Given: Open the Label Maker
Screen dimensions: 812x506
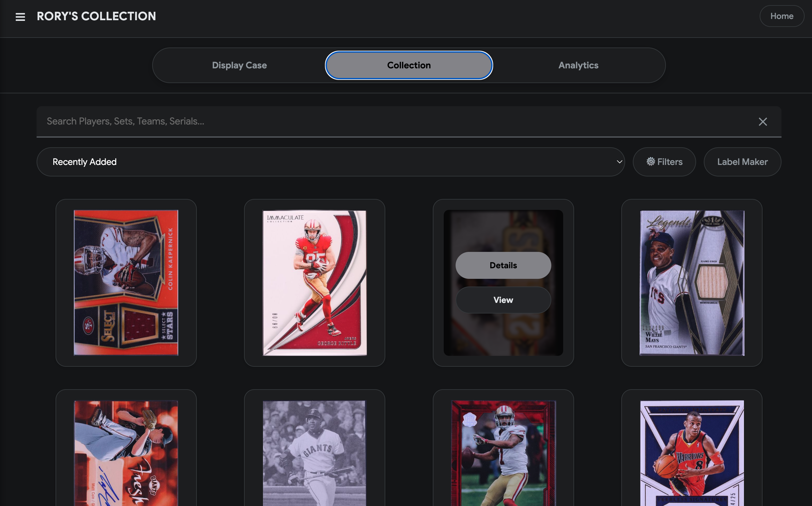Looking at the screenshot, I should (x=742, y=162).
